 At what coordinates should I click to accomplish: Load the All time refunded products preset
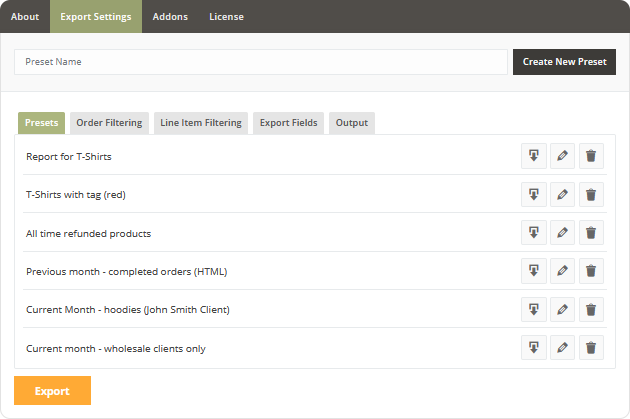point(534,233)
